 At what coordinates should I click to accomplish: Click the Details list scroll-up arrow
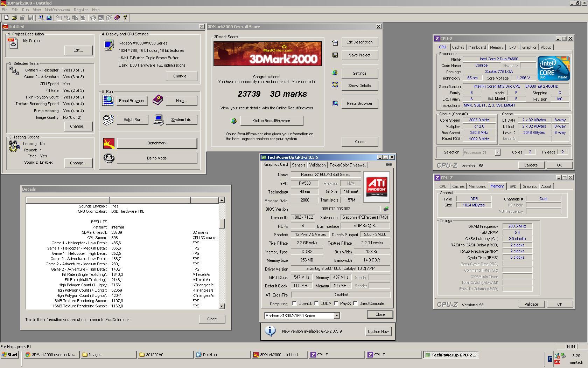[x=222, y=200]
